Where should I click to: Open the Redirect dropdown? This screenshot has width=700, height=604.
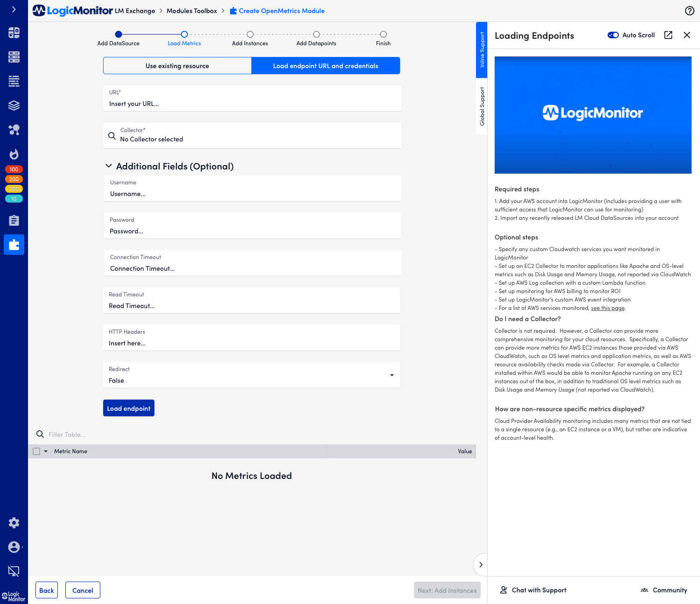tap(252, 375)
